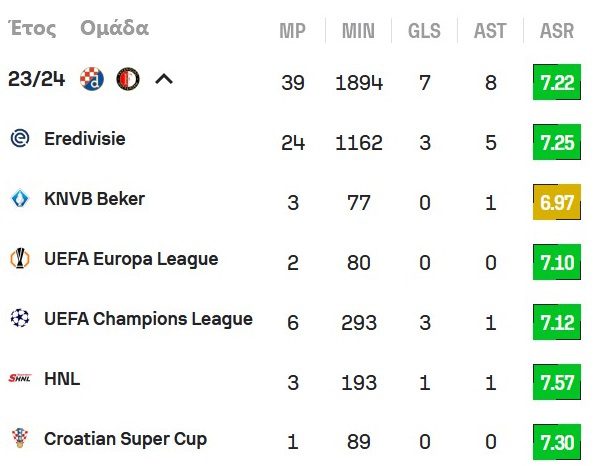Click the Dinamo Zagreb club crest
This screenshot has width=608, height=466.
pos(91,79)
